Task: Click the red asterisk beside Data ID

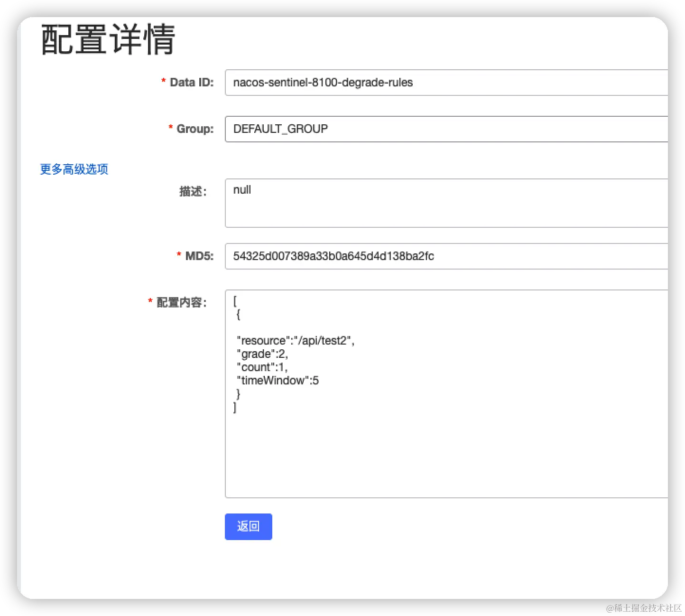Action: (164, 81)
